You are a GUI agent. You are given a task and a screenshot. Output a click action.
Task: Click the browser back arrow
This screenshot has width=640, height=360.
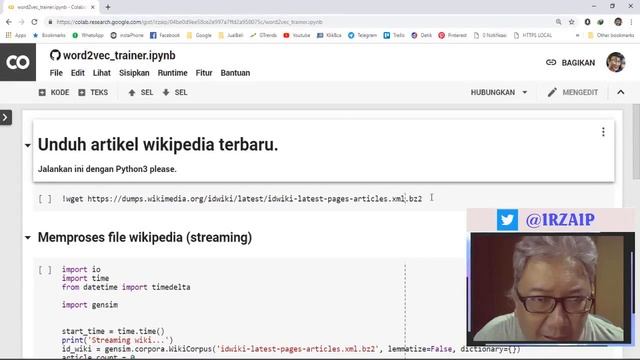click(x=9, y=22)
